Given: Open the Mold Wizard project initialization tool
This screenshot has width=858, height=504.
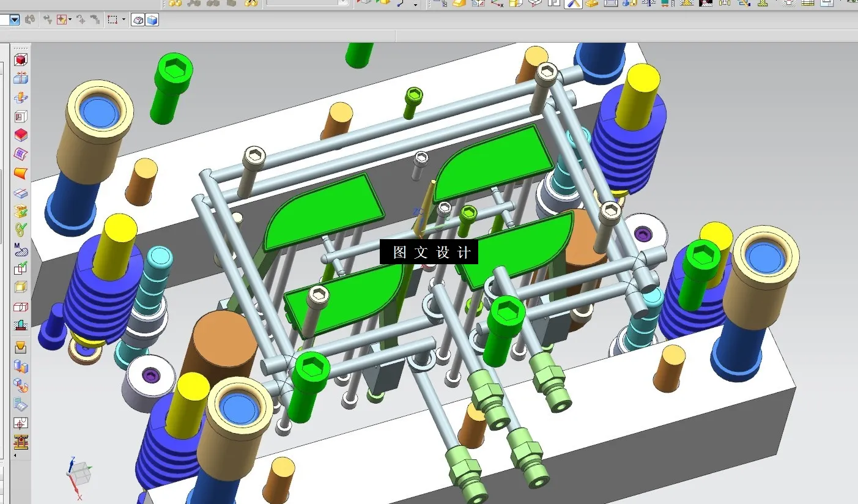Looking at the screenshot, I should pos(20,59).
